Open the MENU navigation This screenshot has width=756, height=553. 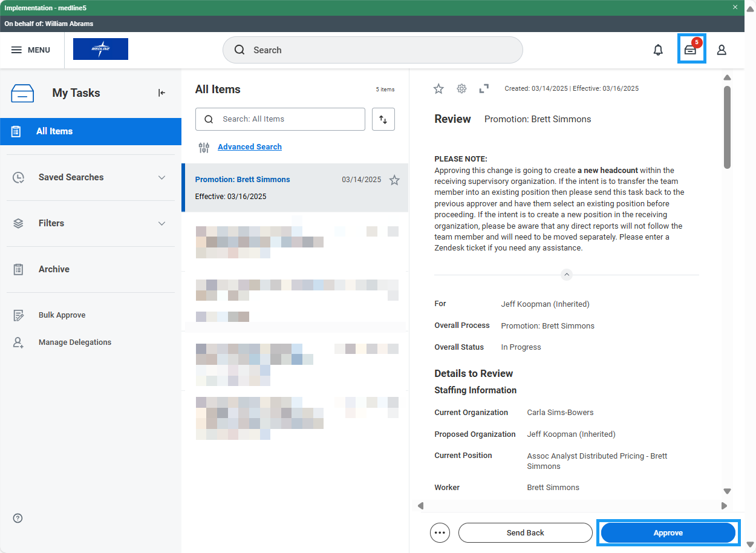point(31,50)
